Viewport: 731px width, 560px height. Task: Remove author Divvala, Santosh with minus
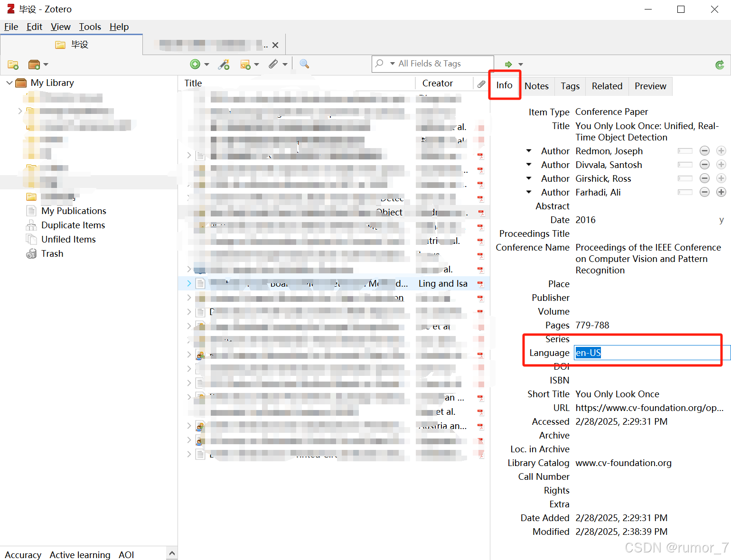(705, 165)
